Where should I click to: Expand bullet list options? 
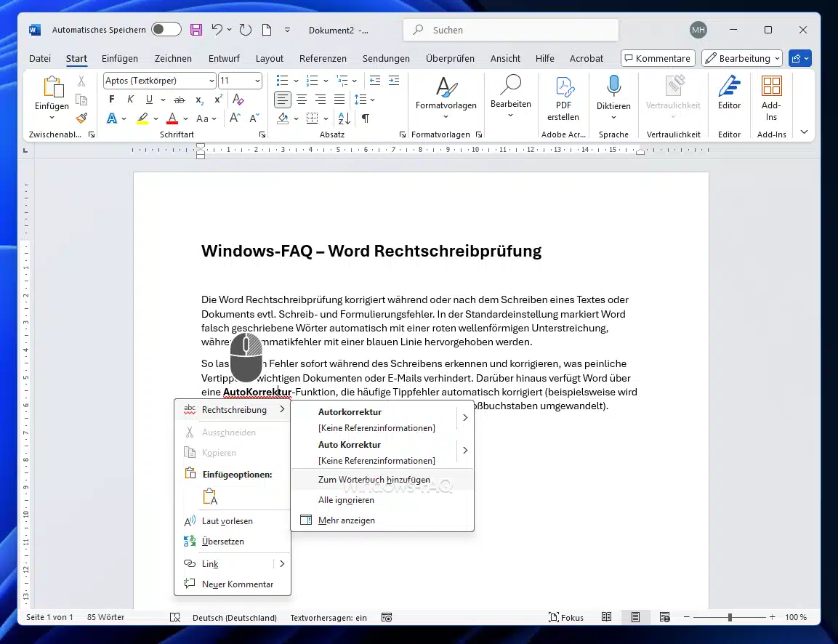coord(296,81)
